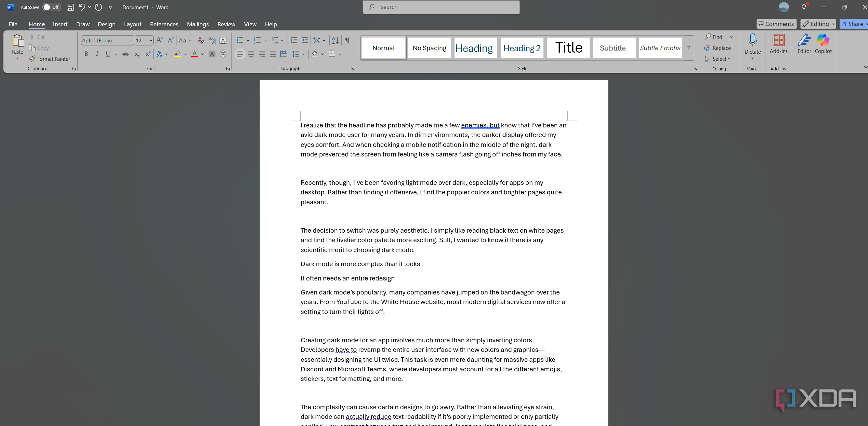Click the Increase Indent icon
Viewport: 868px width, 426px height.
[304, 40]
